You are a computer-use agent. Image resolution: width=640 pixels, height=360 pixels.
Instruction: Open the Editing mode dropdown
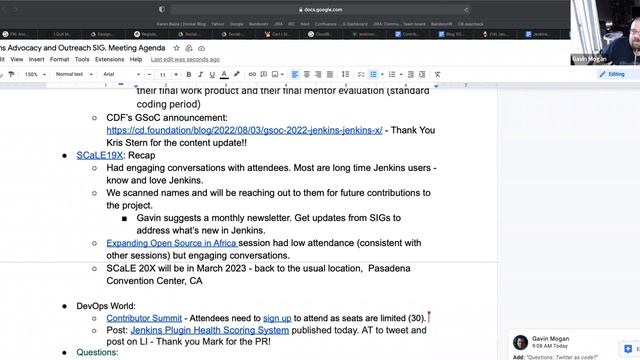click(x=617, y=74)
